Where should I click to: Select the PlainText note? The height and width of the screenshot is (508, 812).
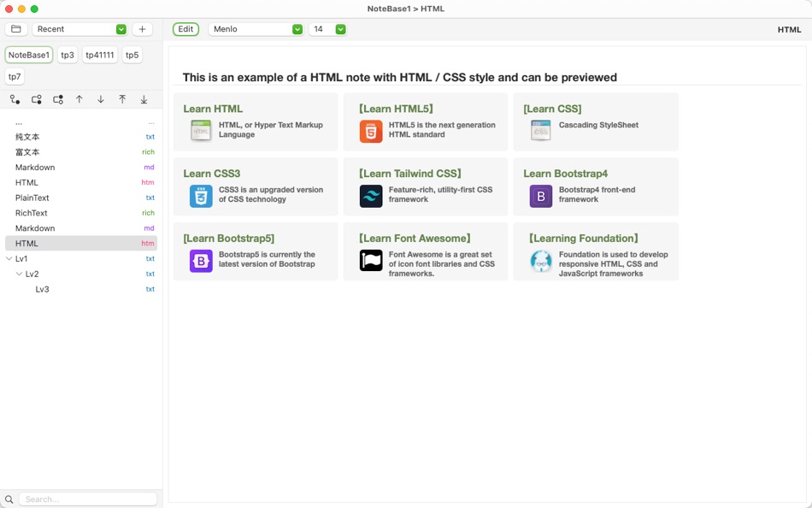81,198
